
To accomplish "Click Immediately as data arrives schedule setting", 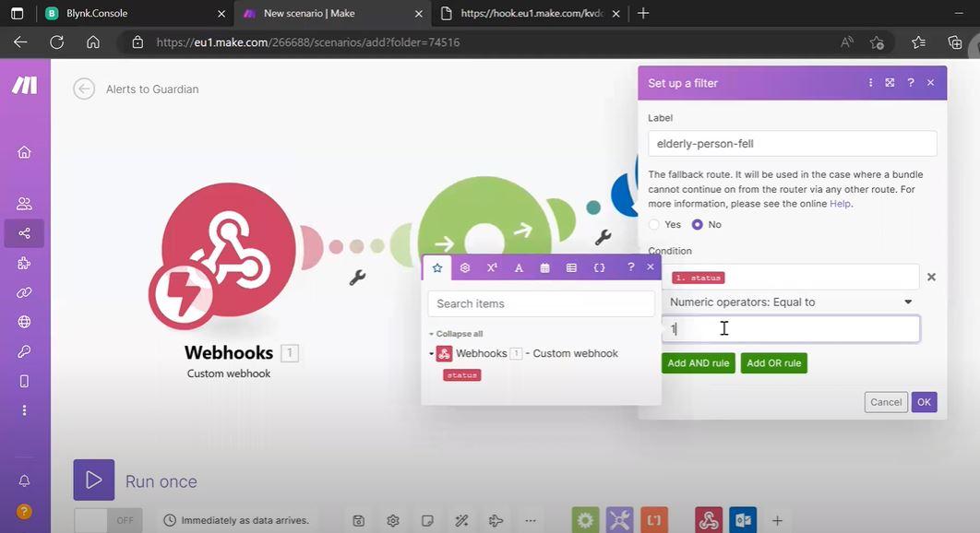I will (x=236, y=520).
